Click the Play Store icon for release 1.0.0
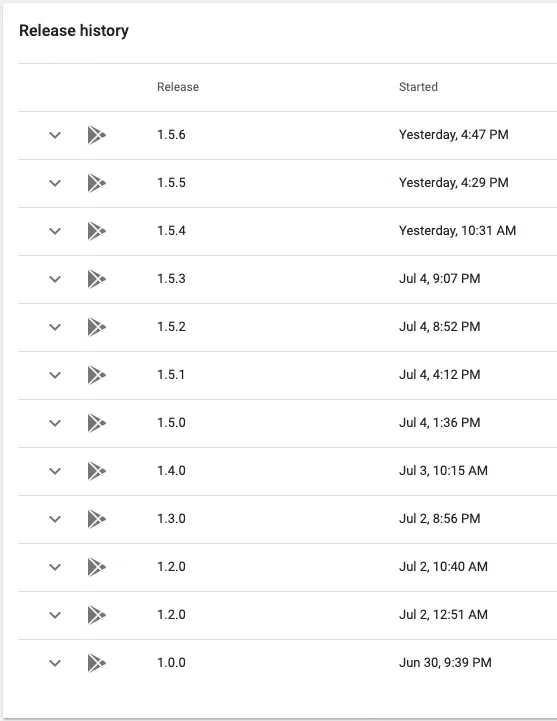The width and height of the screenshot is (557, 721). tap(97, 663)
